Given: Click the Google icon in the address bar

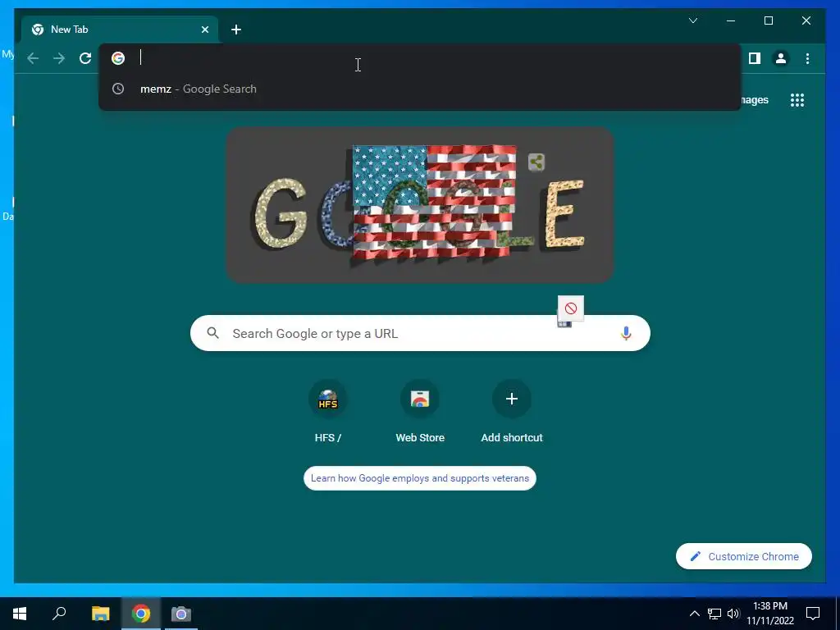Looking at the screenshot, I should coord(118,58).
